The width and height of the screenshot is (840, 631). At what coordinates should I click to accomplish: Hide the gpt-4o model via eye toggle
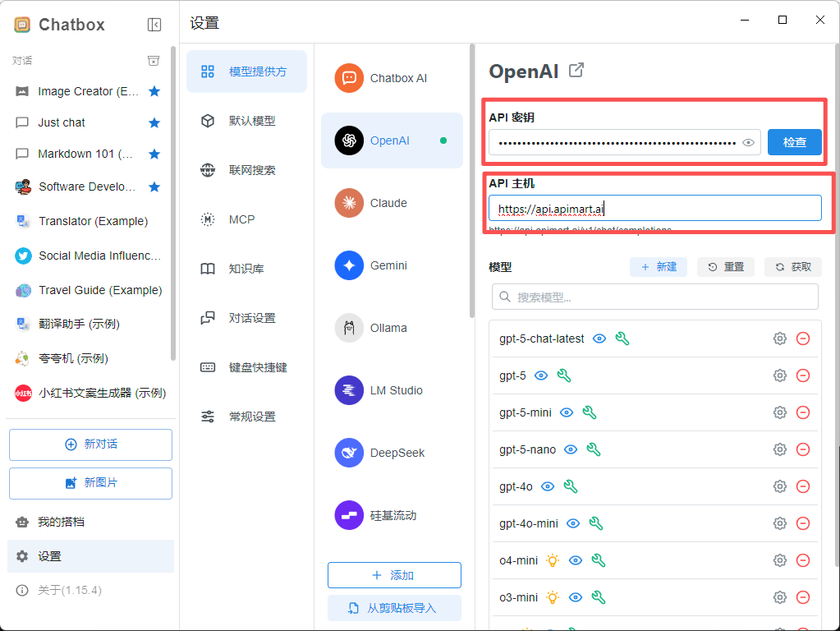coord(549,486)
